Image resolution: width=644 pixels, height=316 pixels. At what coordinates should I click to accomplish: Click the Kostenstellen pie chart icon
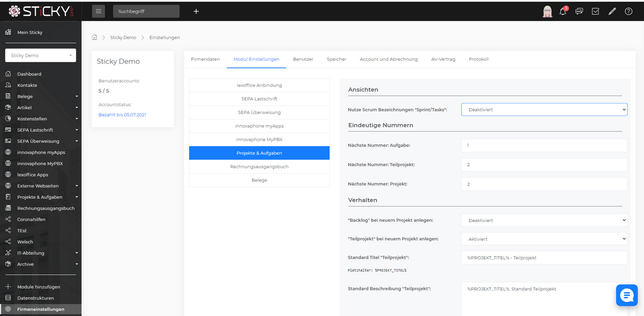pyautogui.click(x=8, y=119)
